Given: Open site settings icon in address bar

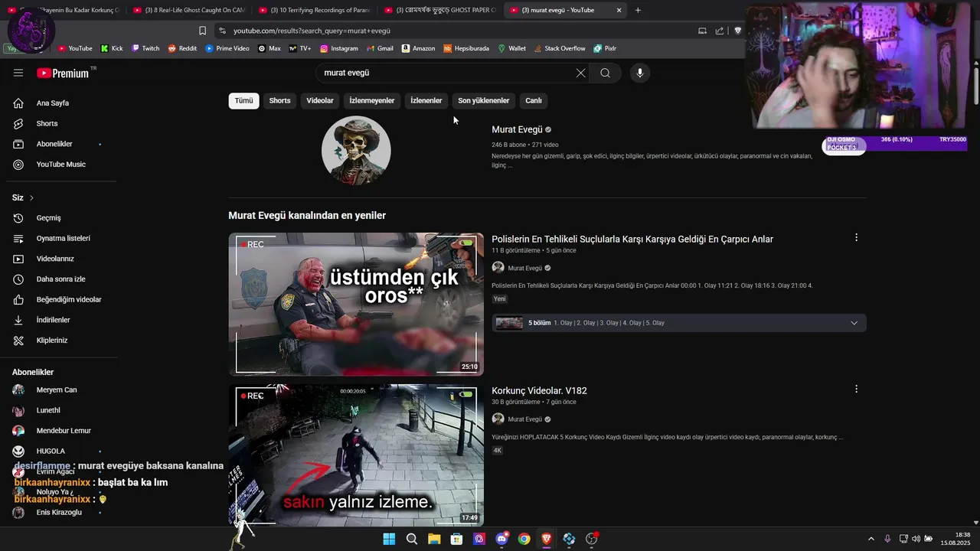Looking at the screenshot, I should [x=222, y=31].
